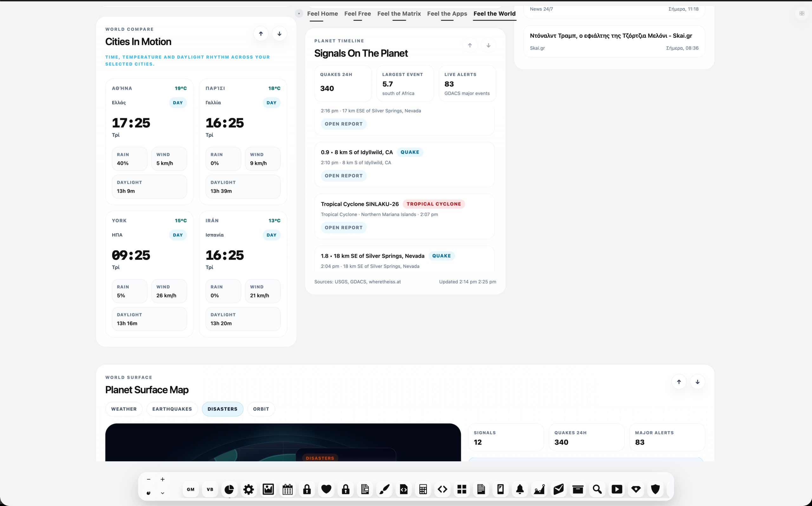Viewport: 812px width, 506px height.
Task: Switch to Feel the Matrix tab
Action: point(399,14)
